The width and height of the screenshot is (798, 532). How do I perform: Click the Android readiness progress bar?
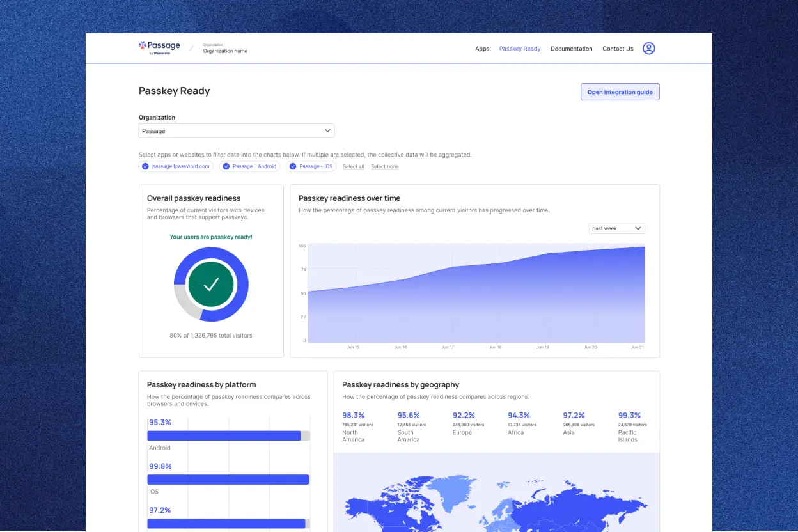(227, 435)
